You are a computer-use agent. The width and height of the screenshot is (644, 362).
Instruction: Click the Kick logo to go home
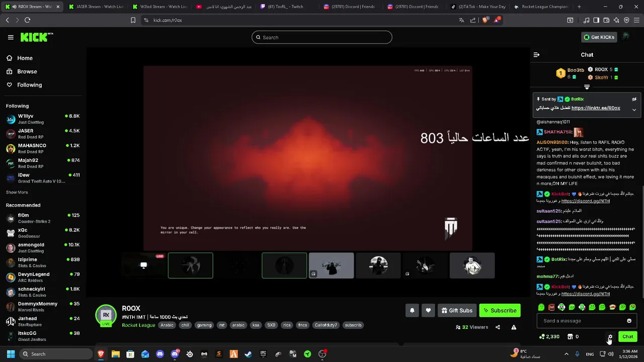(x=37, y=37)
